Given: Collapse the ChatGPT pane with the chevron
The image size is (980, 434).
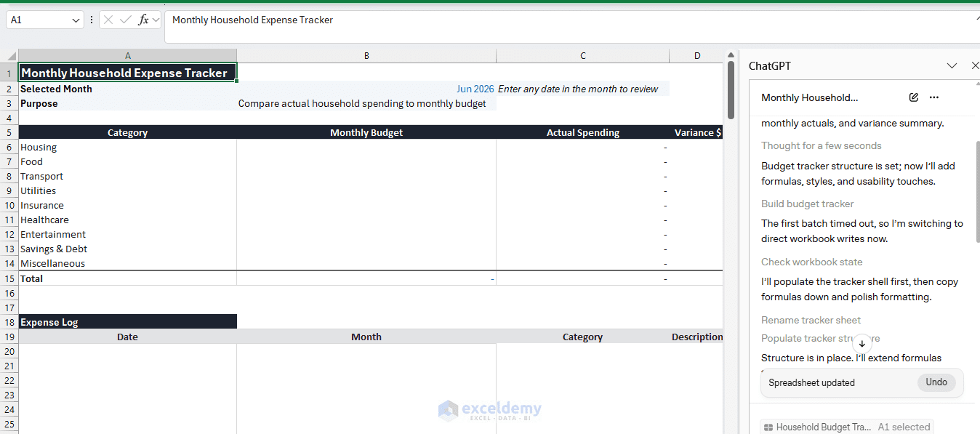Looking at the screenshot, I should [952, 65].
